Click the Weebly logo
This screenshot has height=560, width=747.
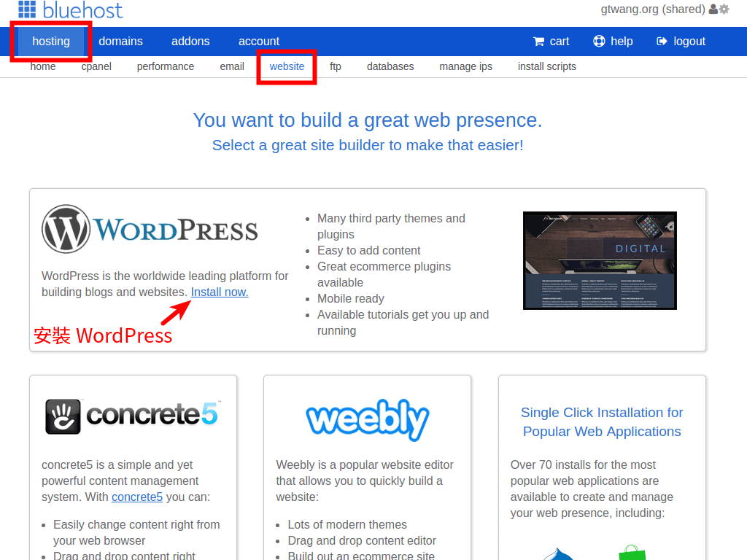[x=367, y=419]
